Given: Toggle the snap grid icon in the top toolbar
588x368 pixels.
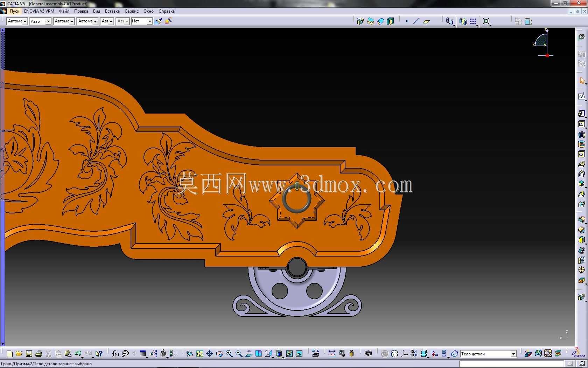Looking at the screenshot, I should (473, 21).
